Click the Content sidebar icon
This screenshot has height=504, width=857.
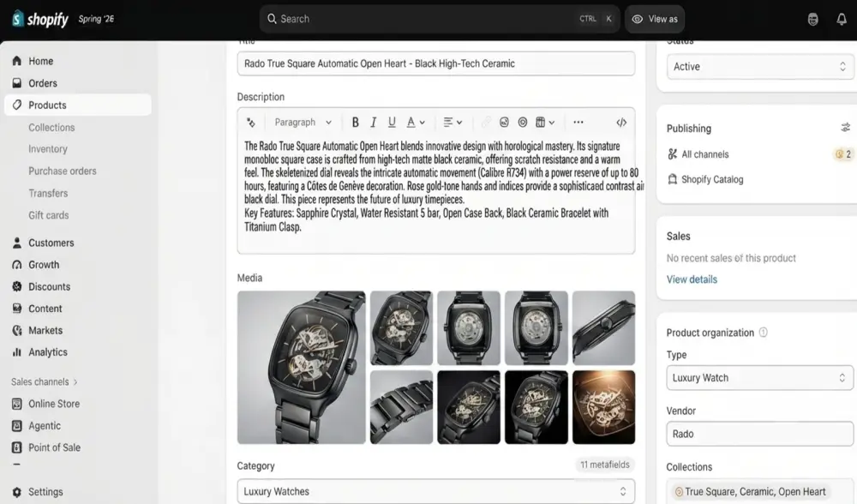click(17, 309)
